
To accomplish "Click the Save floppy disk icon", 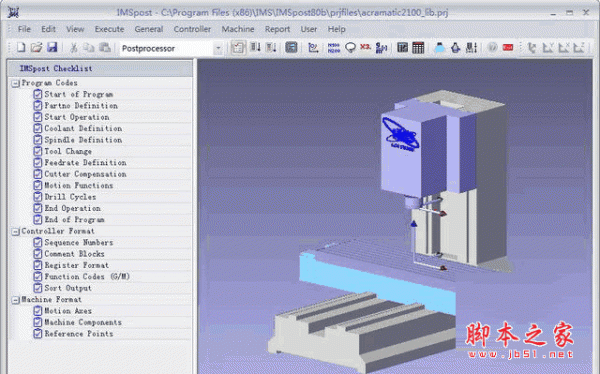I will pos(52,47).
